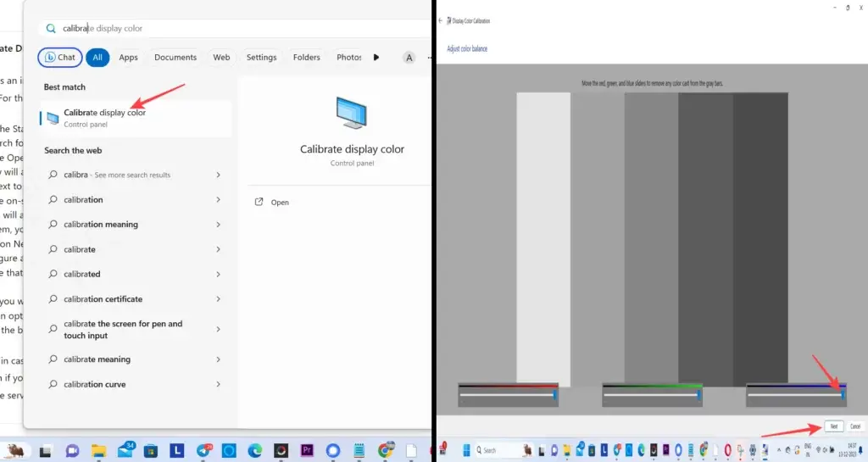This screenshot has width=868, height=462.
Task: Open DaVinci Resolve from the left taskbar
Action: [x=281, y=451]
